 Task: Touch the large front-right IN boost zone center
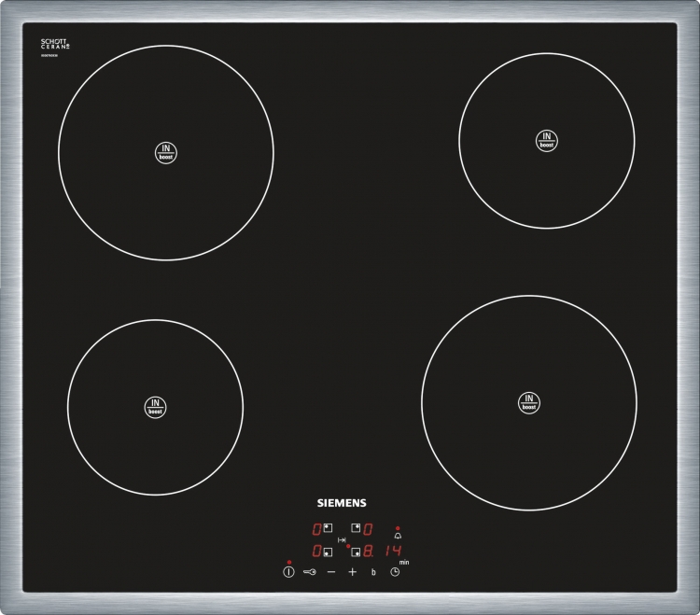pos(528,402)
